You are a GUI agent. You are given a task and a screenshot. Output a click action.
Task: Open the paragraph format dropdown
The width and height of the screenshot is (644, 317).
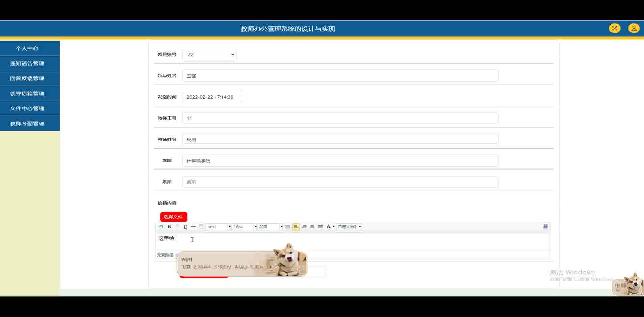270,227
